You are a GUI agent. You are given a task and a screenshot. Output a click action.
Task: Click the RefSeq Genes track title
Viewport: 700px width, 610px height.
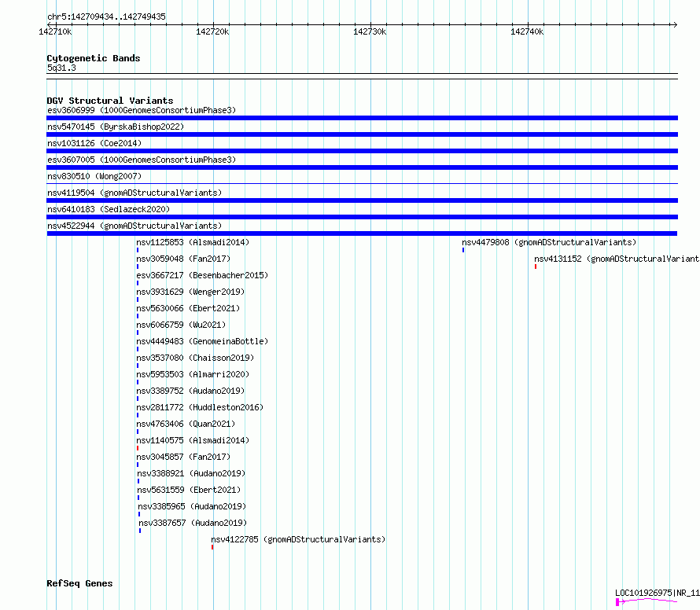pos(79,584)
